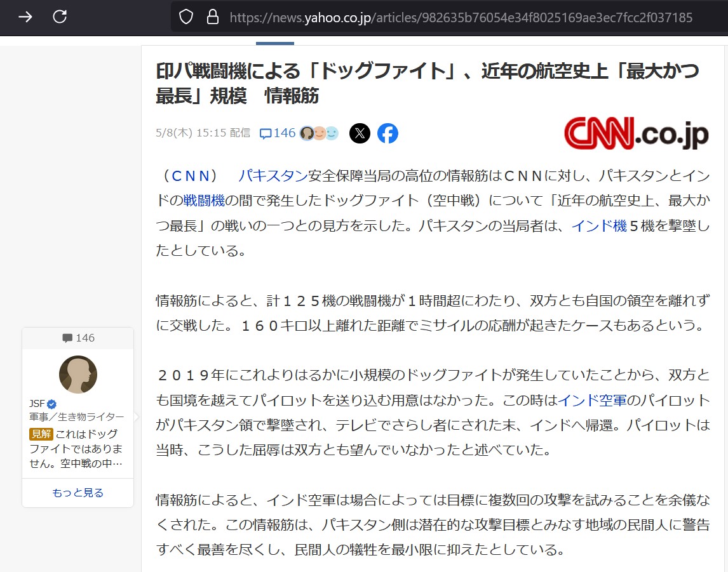Click もっと見る to see more comments

(x=78, y=493)
